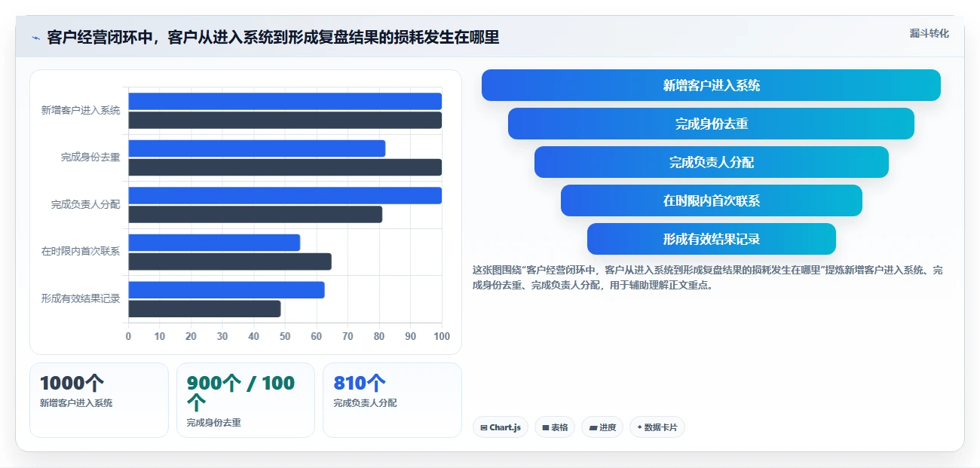The height and width of the screenshot is (468, 980).
Task: Click the dark bar for 新增客户进入系统
Action: (285, 120)
